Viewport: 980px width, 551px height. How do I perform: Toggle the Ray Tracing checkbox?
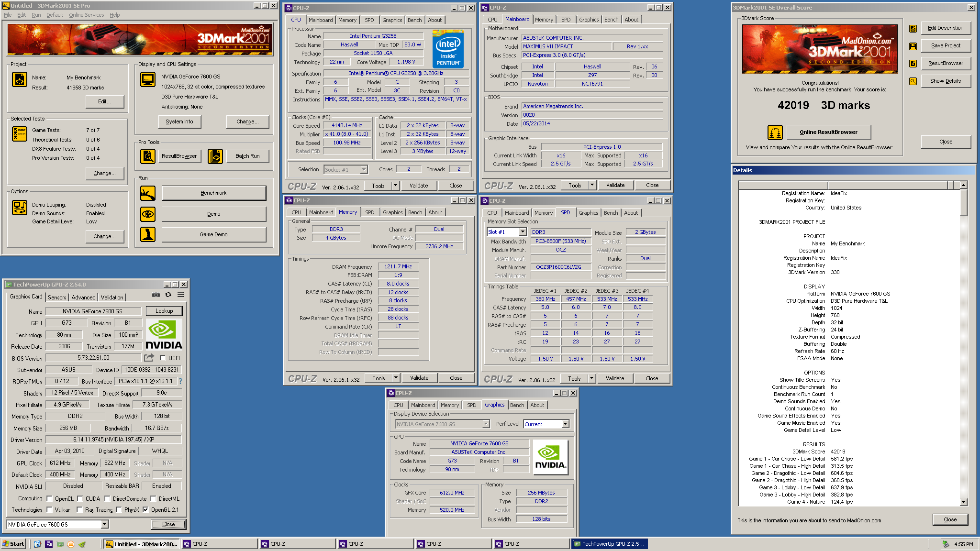(79, 510)
